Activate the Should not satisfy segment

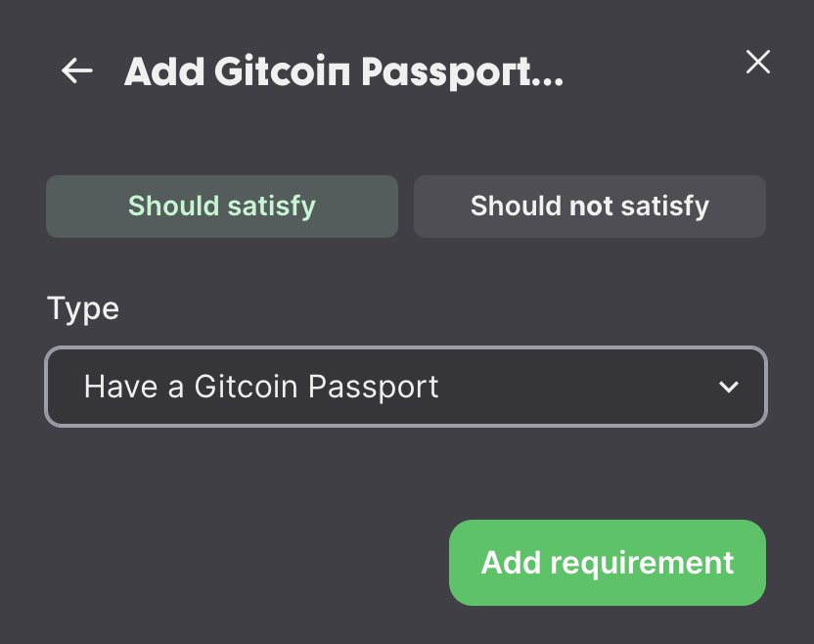coord(590,206)
